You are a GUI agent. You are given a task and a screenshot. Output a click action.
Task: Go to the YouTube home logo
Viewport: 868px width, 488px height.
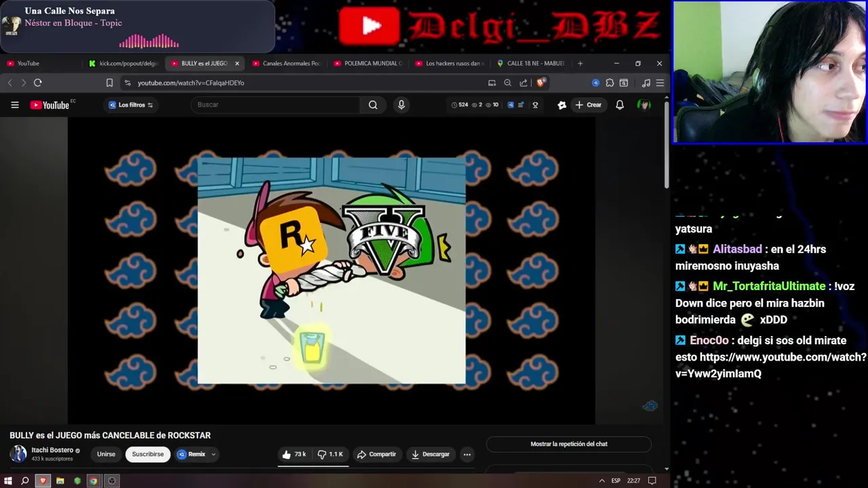click(x=50, y=105)
